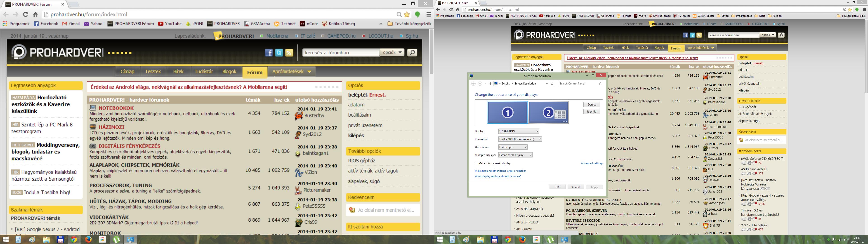Open Blogok tab on the right page
Image resolution: width=868 pixels, height=244 pixels.
(x=659, y=48)
